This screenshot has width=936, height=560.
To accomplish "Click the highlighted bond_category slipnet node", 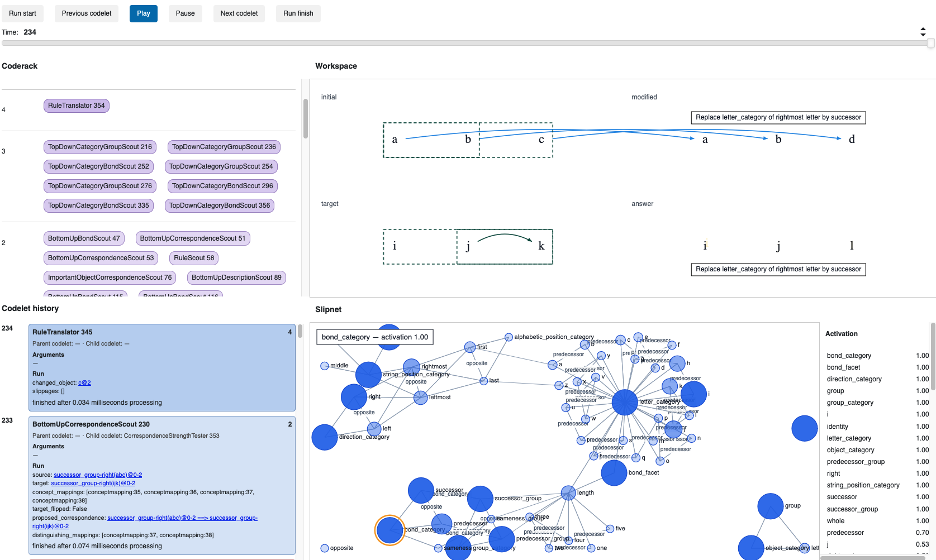I will [x=389, y=530].
